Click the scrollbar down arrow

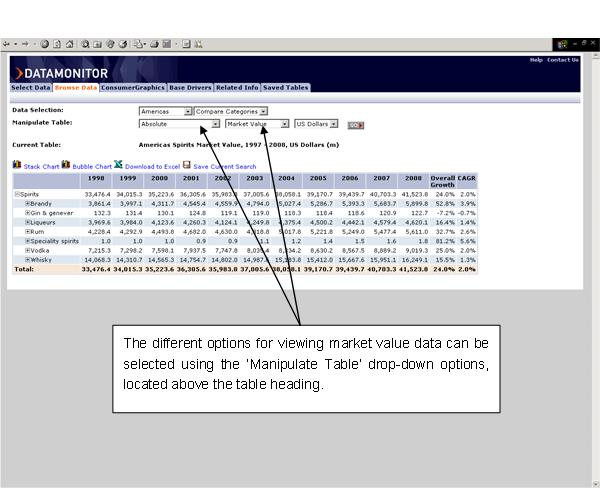click(x=596, y=484)
